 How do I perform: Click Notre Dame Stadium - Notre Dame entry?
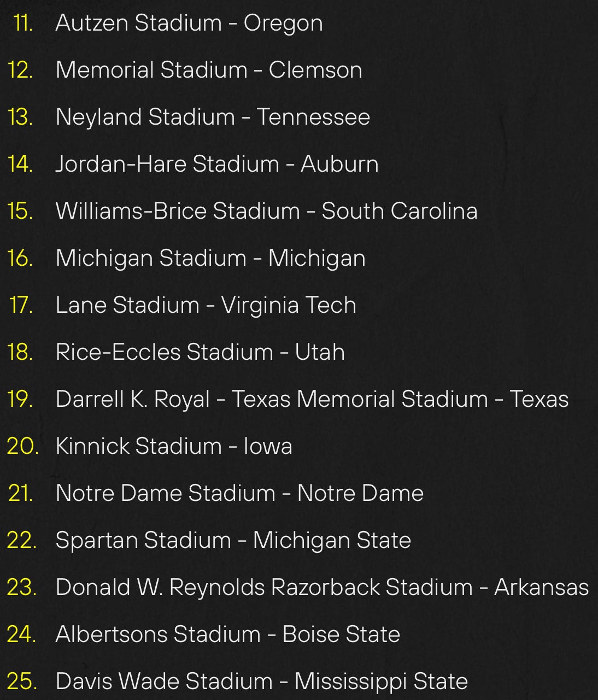point(239,493)
